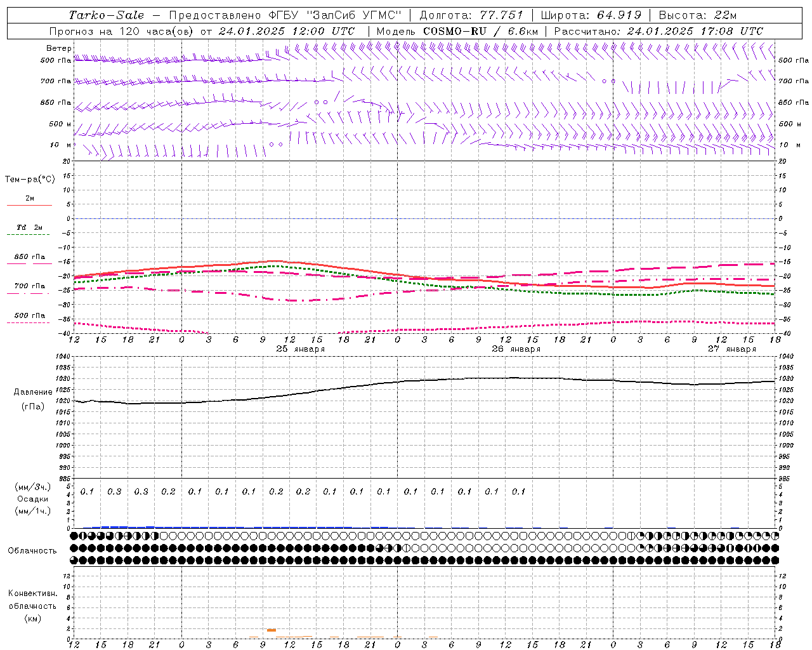
Task: Click the Ветер wind panel label
Action: coord(59,48)
